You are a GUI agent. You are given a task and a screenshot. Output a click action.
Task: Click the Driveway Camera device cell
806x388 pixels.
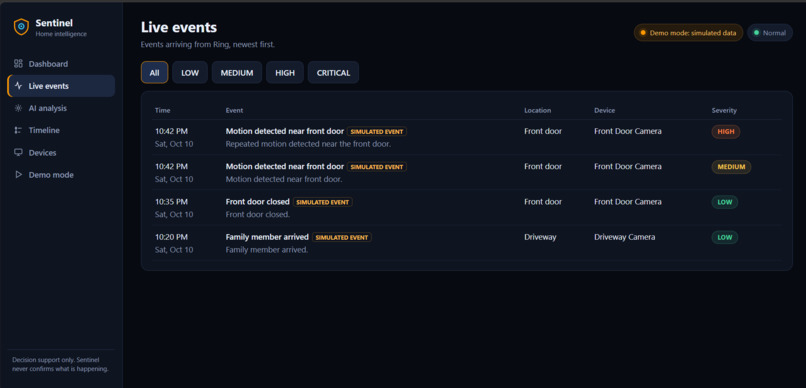tap(625, 237)
